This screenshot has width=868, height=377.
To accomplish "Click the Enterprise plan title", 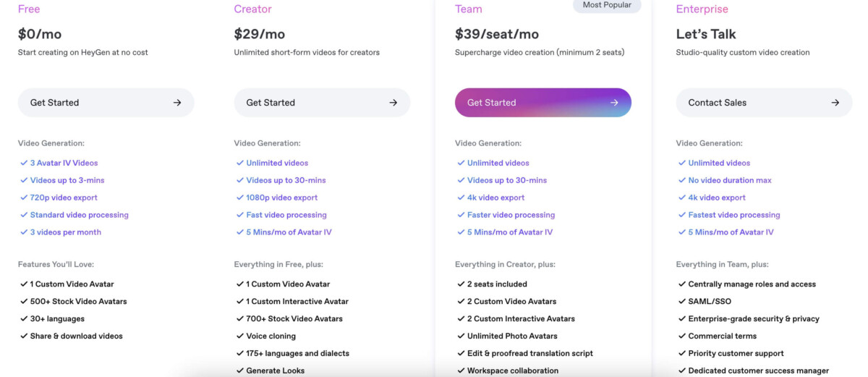I will click(x=702, y=9).
